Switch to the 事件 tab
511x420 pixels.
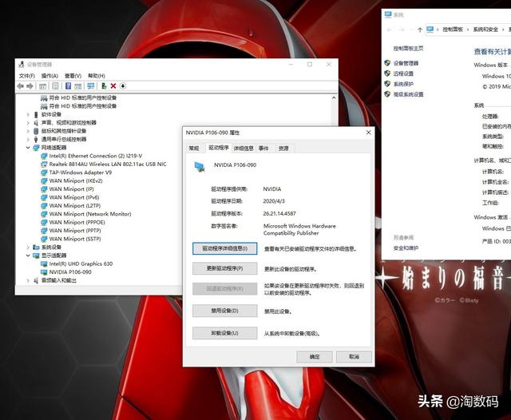click(x=263, y=149)
